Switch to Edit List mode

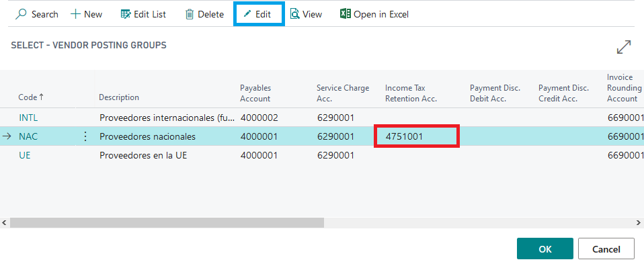click(150, 14)
